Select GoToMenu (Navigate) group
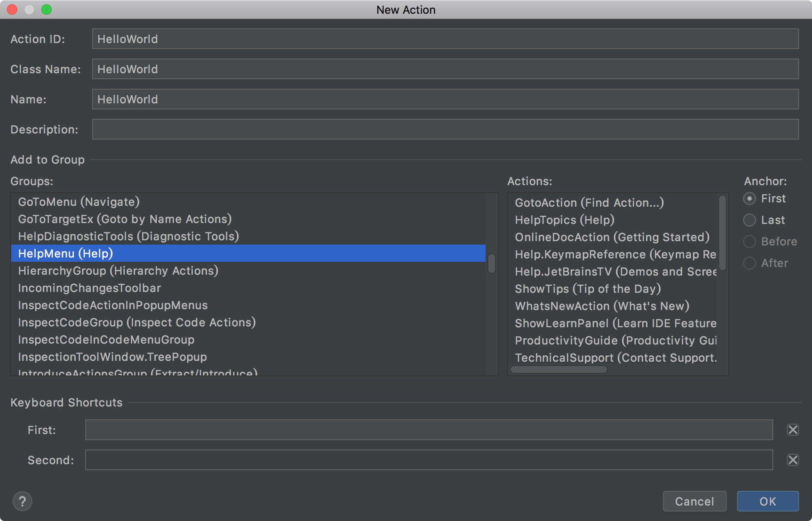 click(79, 202)
